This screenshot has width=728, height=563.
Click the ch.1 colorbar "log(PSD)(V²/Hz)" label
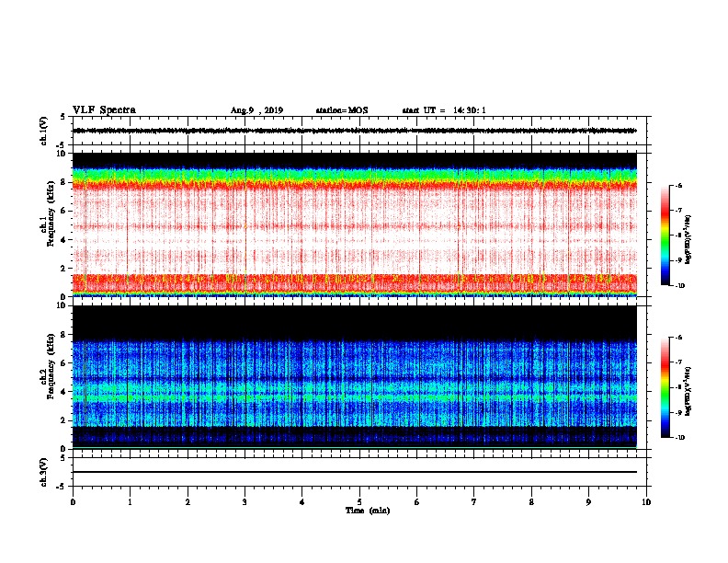[x=688, y=240]
